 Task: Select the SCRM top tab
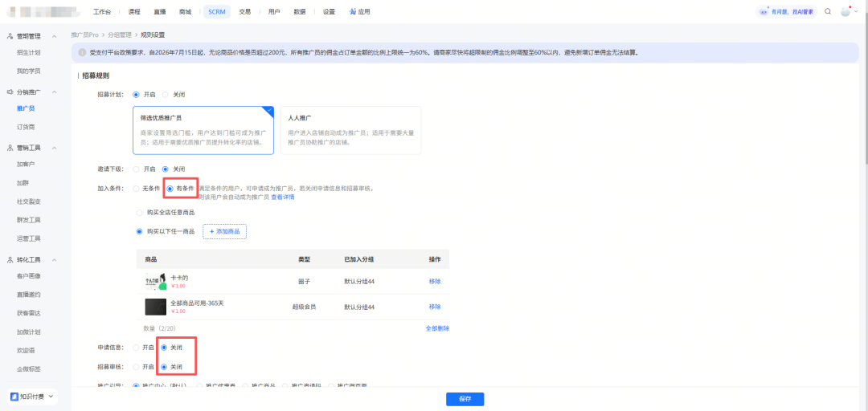pyautogui.click(x=217, y=11)
